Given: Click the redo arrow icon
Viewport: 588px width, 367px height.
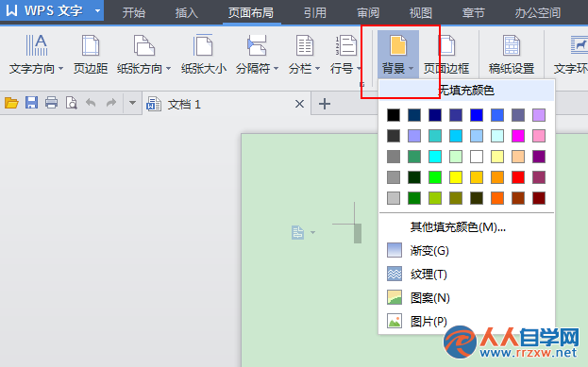Looking at the screenshot, I should tap(111, 102).
